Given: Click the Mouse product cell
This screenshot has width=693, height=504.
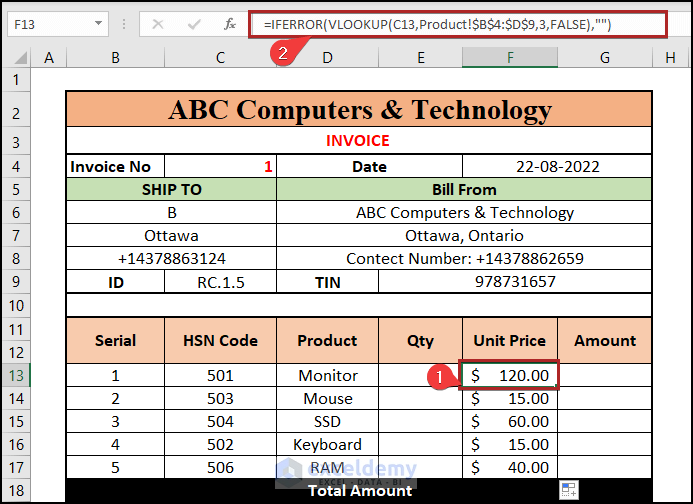Looking at the screenshot, I should tap(327, 398).
